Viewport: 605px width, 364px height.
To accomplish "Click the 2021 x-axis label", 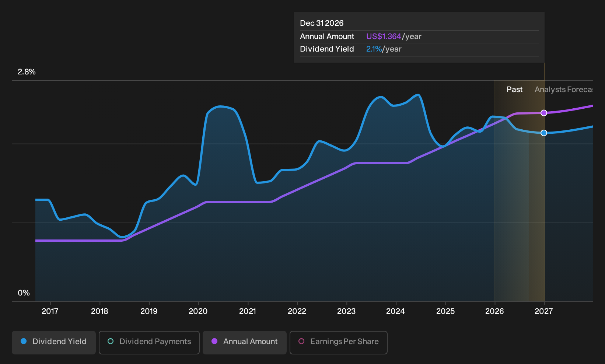I will pos(248,311).
